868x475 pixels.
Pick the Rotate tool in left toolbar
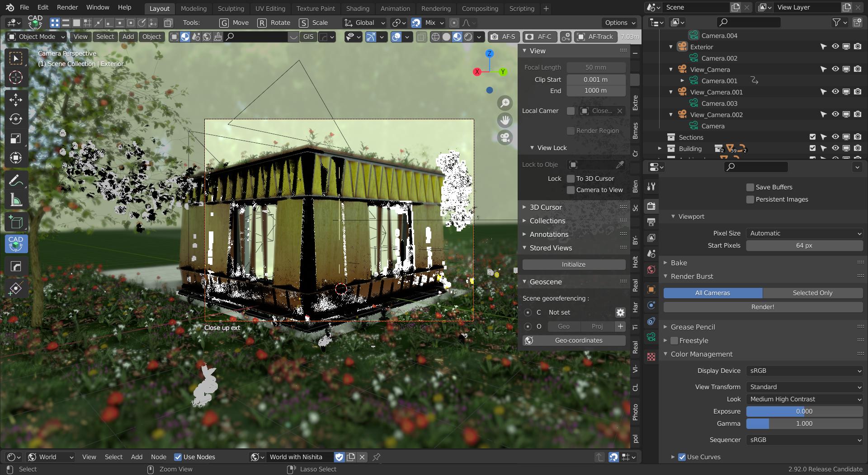coord(16,119)
